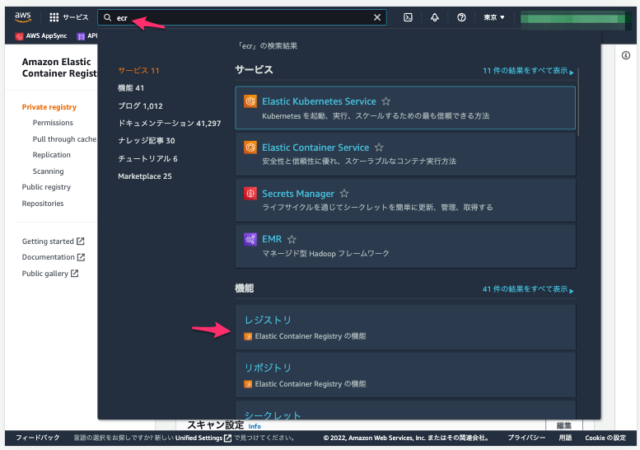Open the Unified Settings link
Image resolution: width=640 pixels, height=450 pixels.
[x=203, y=438]
